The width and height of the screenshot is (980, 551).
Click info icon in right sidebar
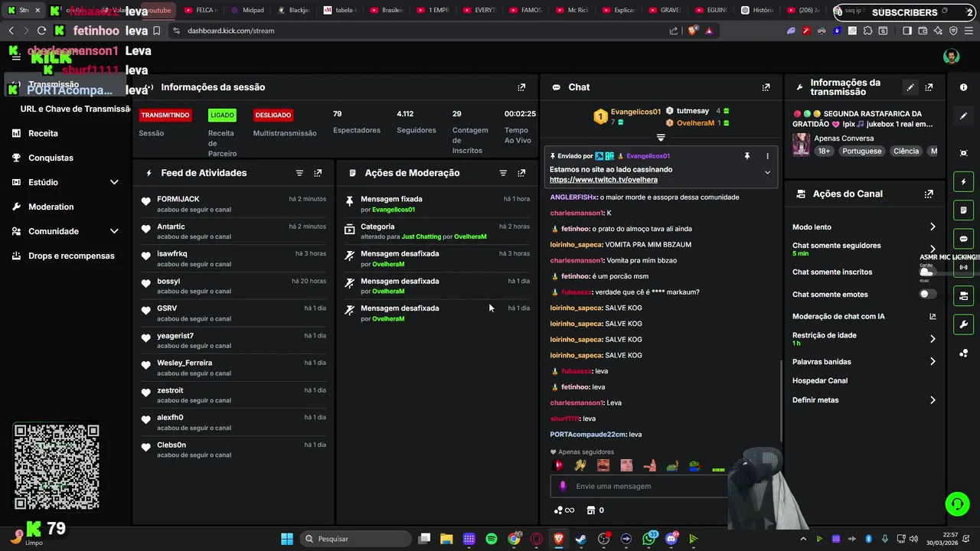click(963, 87)
